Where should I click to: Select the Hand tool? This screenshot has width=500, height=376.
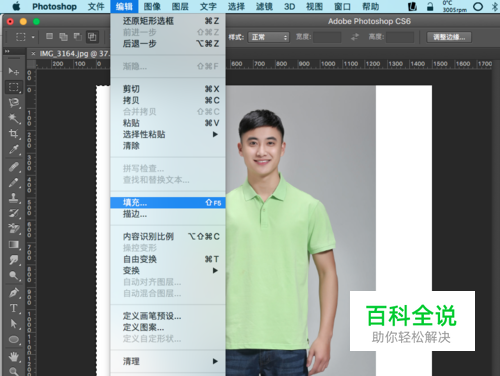click(14, 356)
